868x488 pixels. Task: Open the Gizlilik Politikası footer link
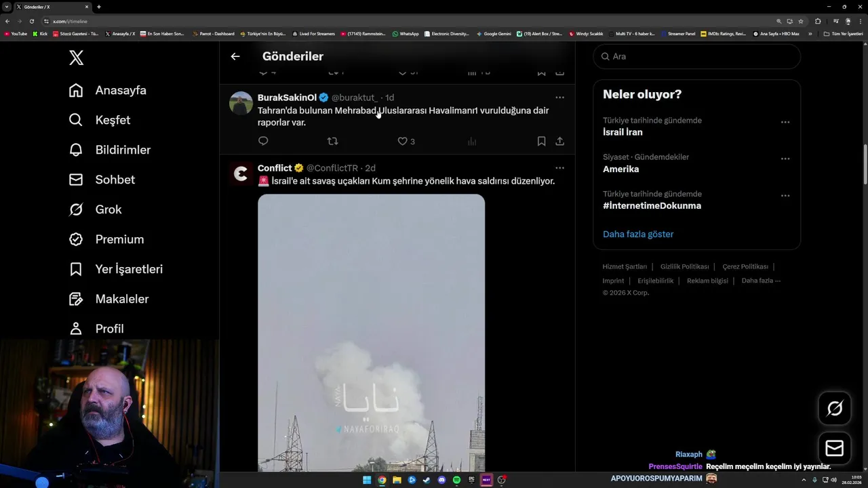tap(684, 266)
